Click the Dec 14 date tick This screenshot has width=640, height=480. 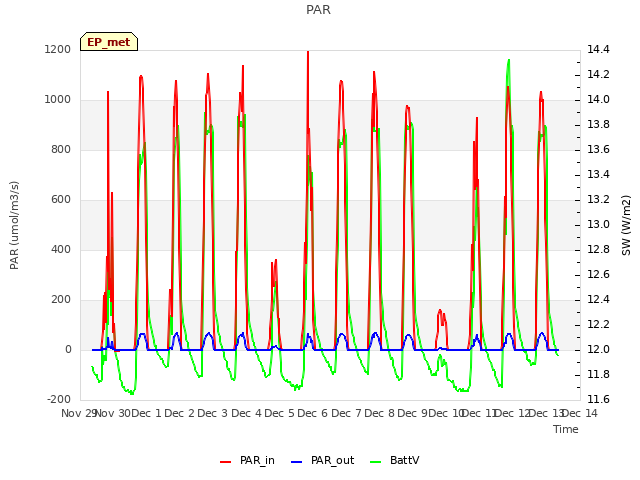tap(580, 413)
